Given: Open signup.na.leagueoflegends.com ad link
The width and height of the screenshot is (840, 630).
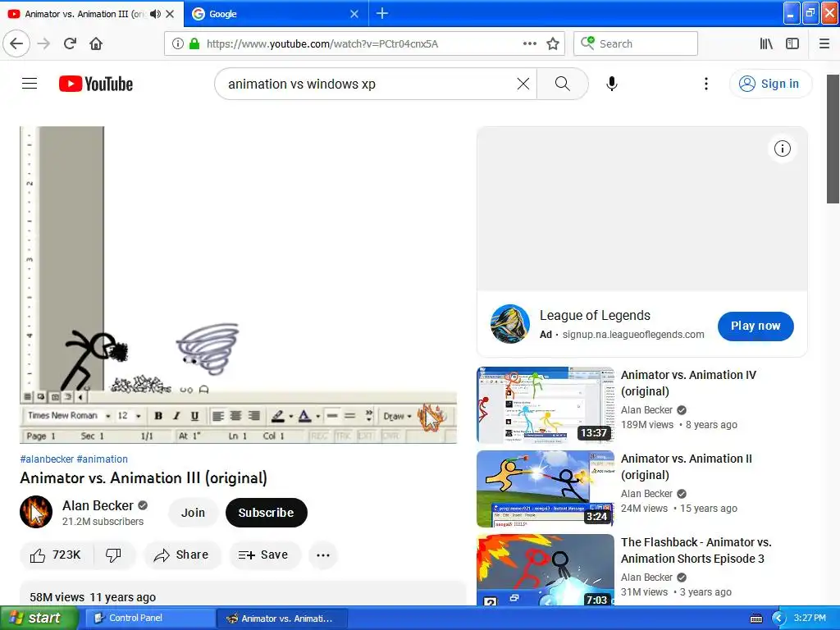Looking at the screenshot, I should point(632,335).
